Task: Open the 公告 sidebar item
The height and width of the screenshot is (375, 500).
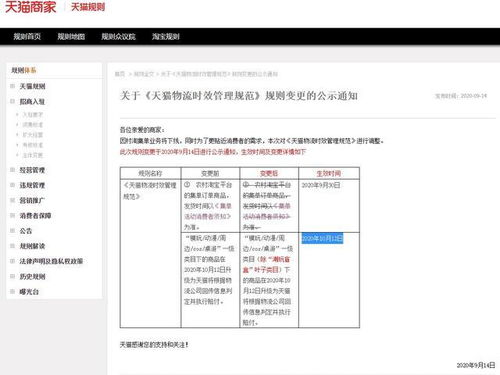Action: click(x=26, y=231)
